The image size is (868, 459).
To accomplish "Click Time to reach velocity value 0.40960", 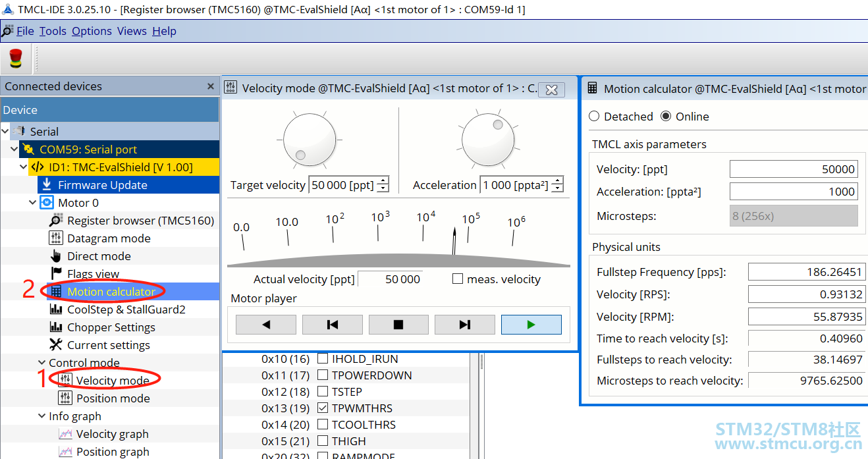I will click(807, 339).
